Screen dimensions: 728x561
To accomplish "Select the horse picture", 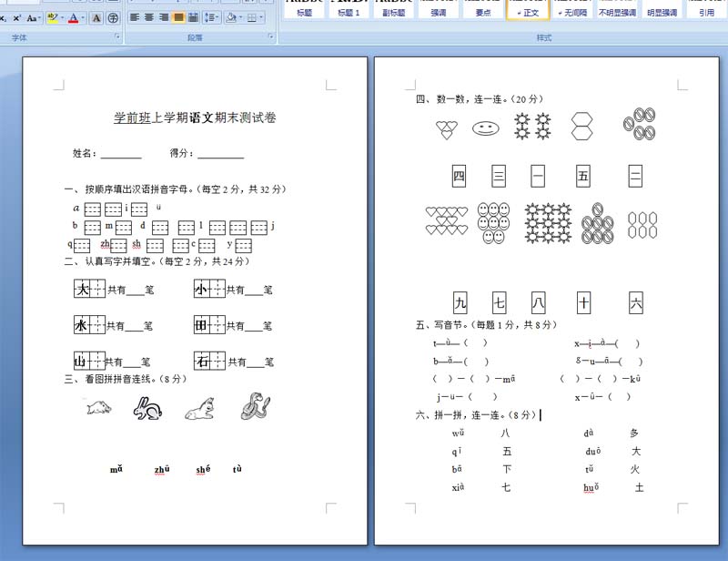I will [x=199, y=409].
